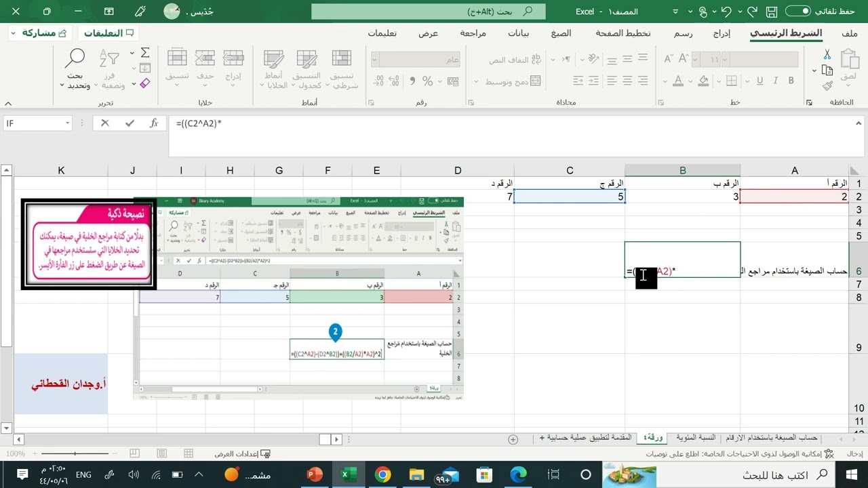Cancel formula entry with the X icon
The width and height of the screenshot is (868, 488).
pyautogui.click(x=105, y=123)
